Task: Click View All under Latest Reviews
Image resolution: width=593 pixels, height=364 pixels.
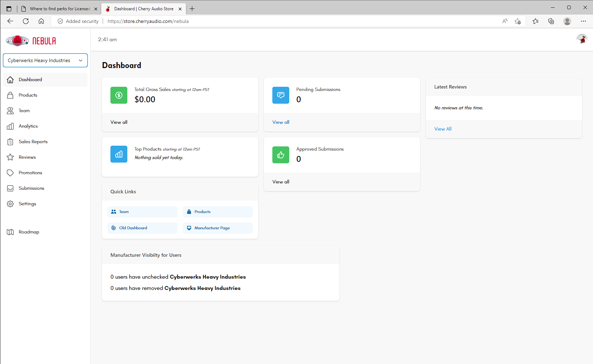Action: click(x=443, y=129)
